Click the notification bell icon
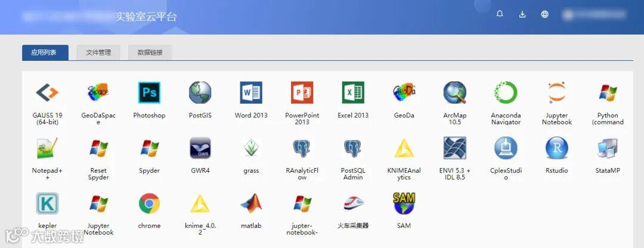The height and width of the screenshot is (248, 644). coord(500,14)
